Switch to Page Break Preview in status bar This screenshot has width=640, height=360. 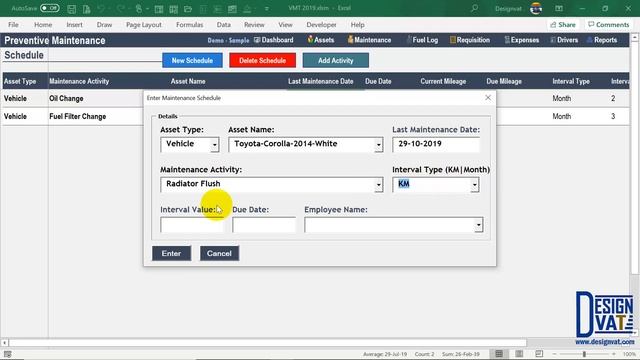539,354
